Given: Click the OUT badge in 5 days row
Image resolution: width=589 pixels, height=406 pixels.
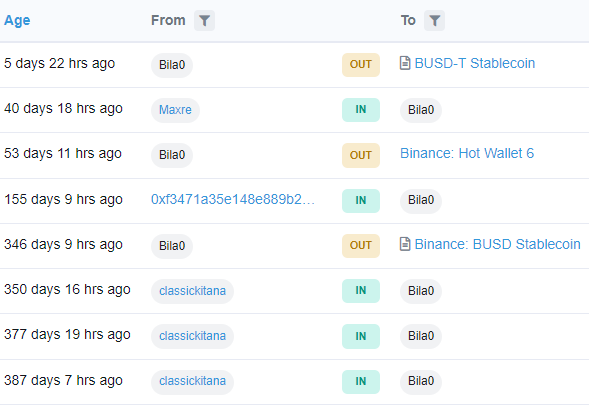Looking at the screenshot, I should click(361, 65).
